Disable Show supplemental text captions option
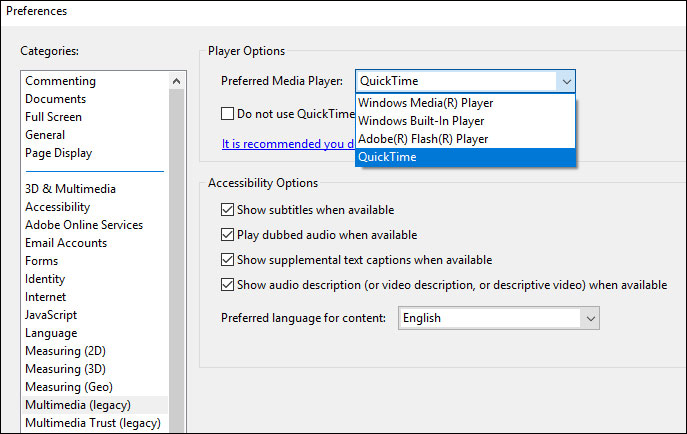The width and height of the screenshot is (687, 434). pos(228,260)
